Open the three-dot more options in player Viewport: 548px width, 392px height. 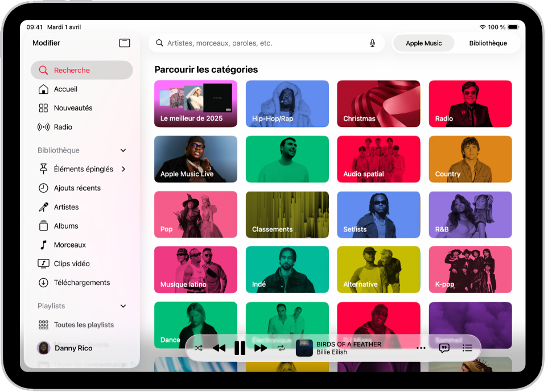pos(421,348)
